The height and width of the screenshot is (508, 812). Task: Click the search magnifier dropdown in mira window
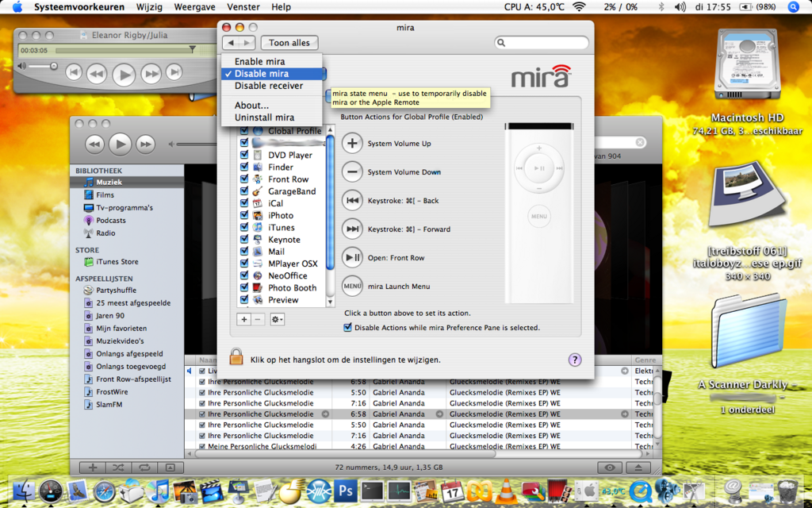[501, 43]
